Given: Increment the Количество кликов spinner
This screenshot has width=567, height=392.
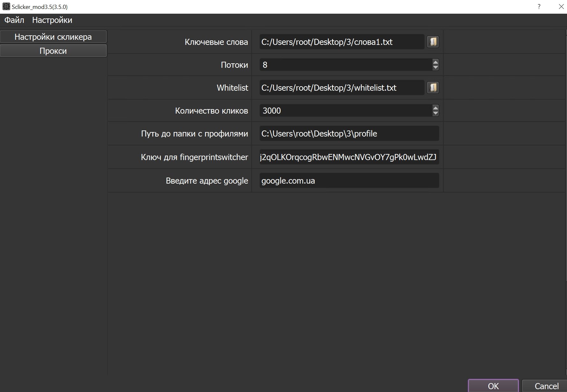Looking at the screenshot, I should [435, 108].
